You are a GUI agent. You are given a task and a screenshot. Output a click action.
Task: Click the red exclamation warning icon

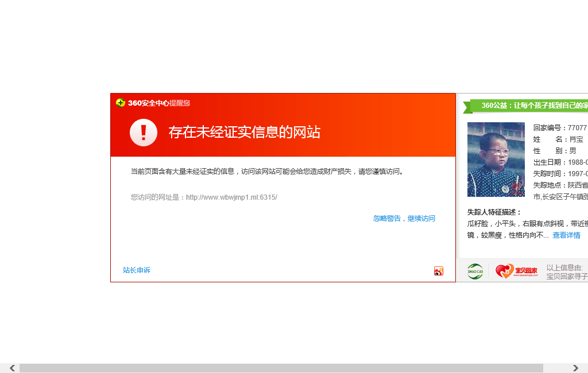click(x=143, y=133)
